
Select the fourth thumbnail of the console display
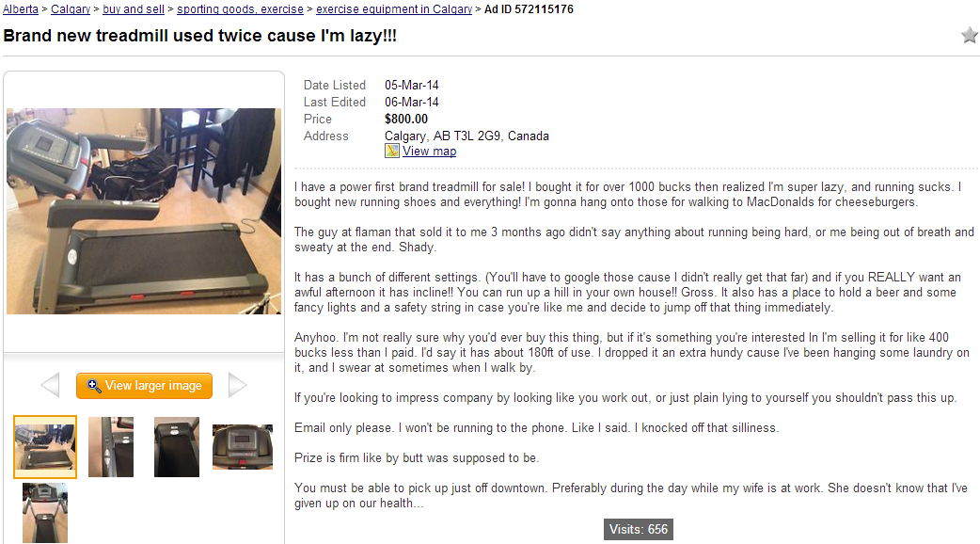243,447
